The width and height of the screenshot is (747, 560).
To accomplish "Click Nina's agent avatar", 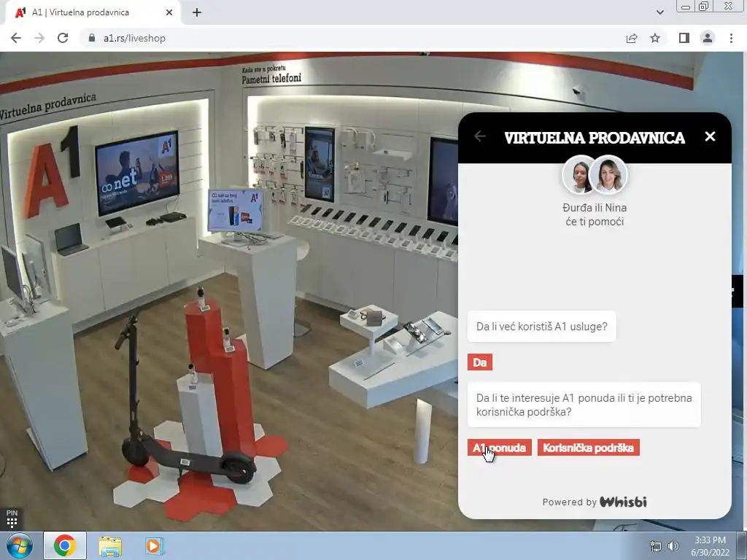I will coord(609,175).
